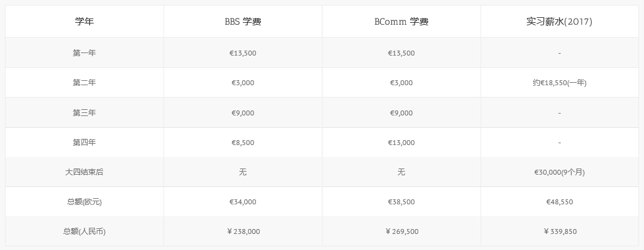Click the 第三年 row label
The image size is (644, 250).
pyautogui.click(x=84, y=113)
